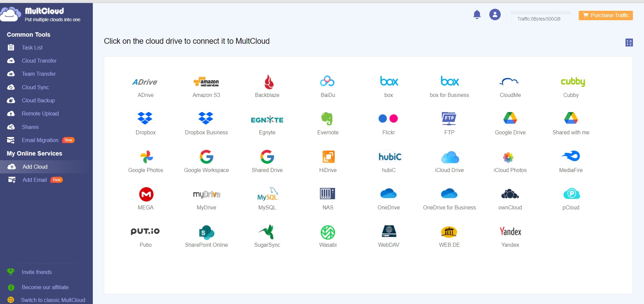Choose Backblaze flame icon
Image resolution: width=644 pixels, height=304 pixels.
[268, 82]
